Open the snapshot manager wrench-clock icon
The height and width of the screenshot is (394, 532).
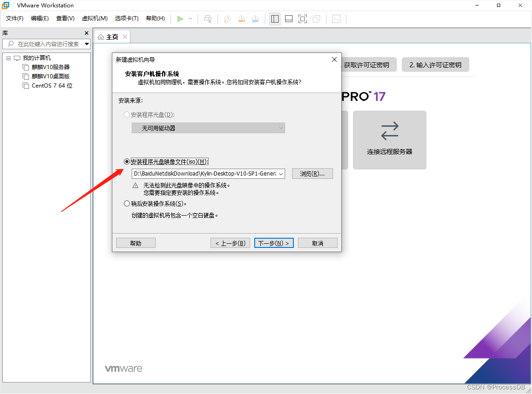pos(255,19)
